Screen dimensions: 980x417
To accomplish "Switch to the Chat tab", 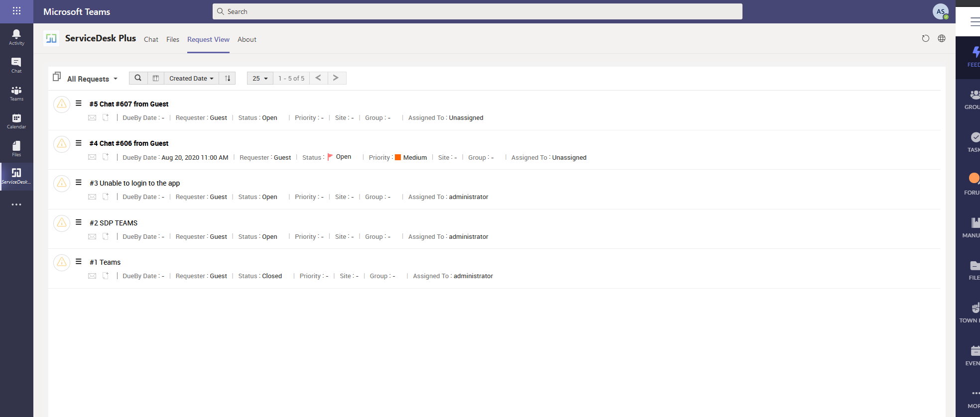I will [151, 39].
